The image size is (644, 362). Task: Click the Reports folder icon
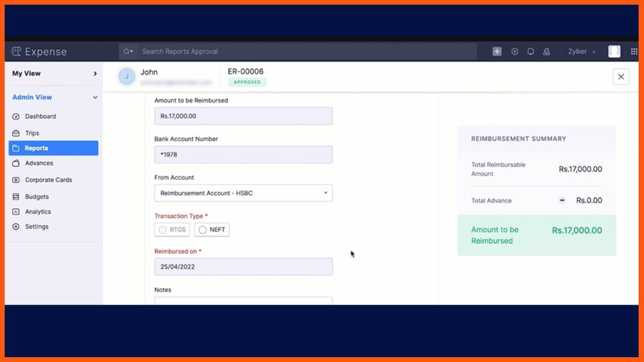[x=16, y=148]
